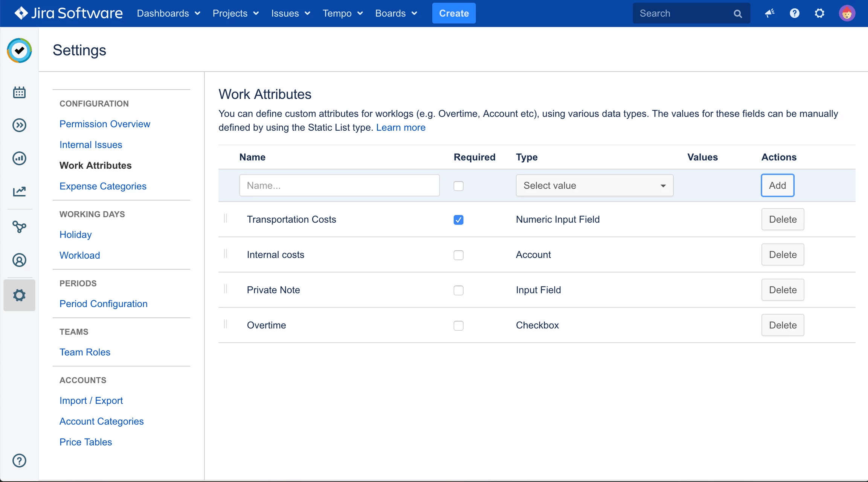Open the Projects menu
Viewport: 868px width, 482px height.
[x=235, y=13]
